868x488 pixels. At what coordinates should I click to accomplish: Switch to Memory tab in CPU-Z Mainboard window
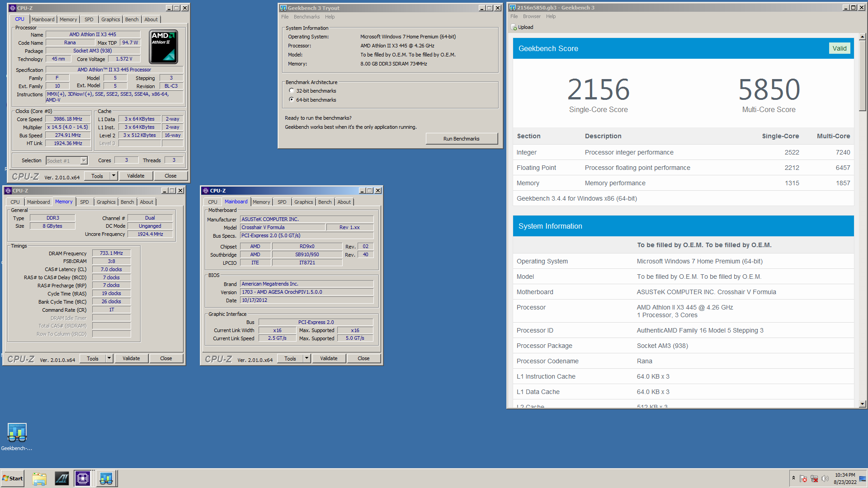tap(261, 202)
